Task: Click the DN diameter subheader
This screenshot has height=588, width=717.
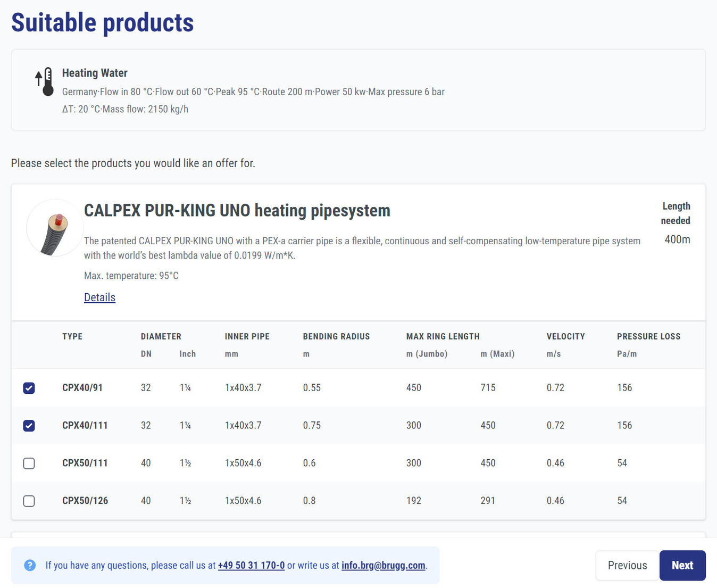Action: click(146, 354)
